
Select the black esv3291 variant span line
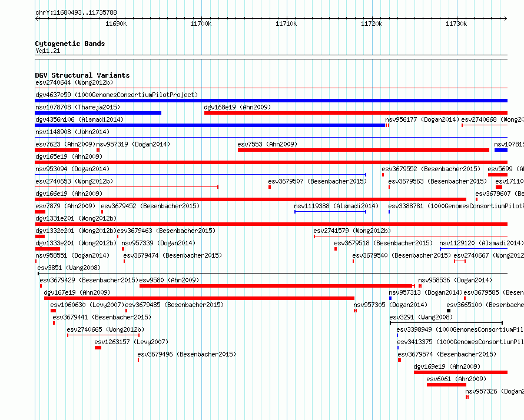pyautogui.click(x=446, y=323)
